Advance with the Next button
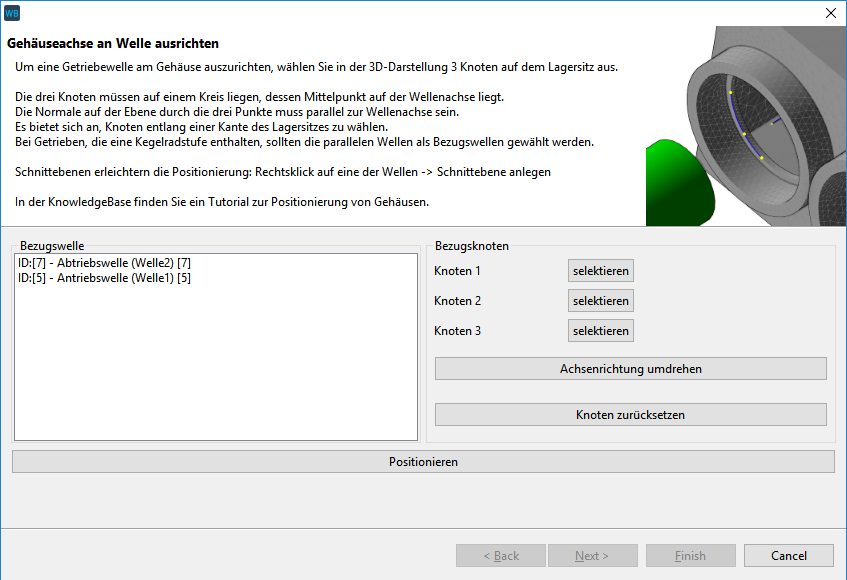This screenshot has height=580, width=847. pos(591,556)
